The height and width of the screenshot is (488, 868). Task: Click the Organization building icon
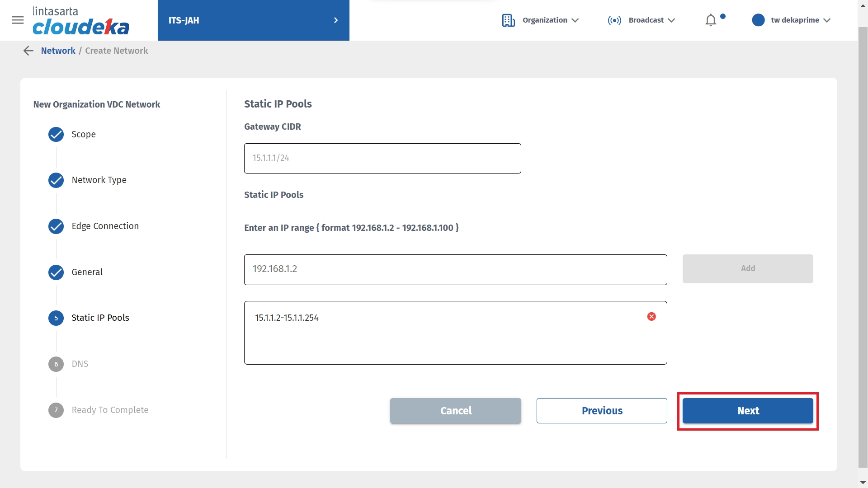tap(508, 20)
